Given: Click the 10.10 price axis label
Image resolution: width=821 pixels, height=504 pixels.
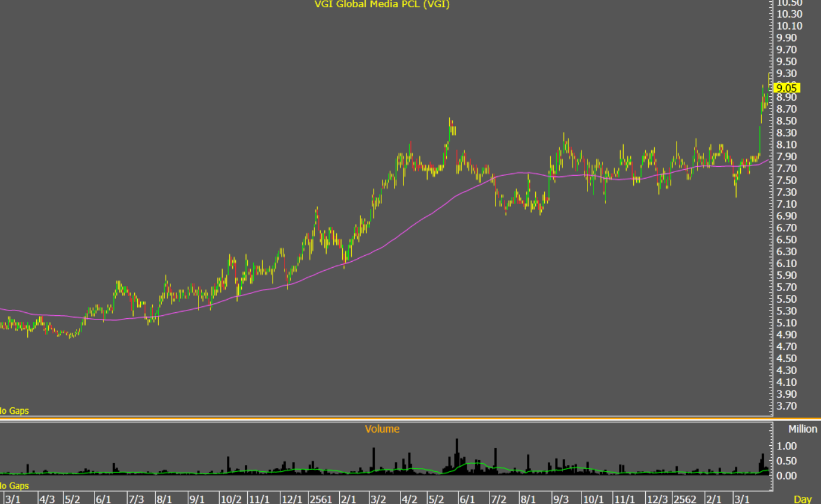Looking at the screenshot, I should (788, 26).
